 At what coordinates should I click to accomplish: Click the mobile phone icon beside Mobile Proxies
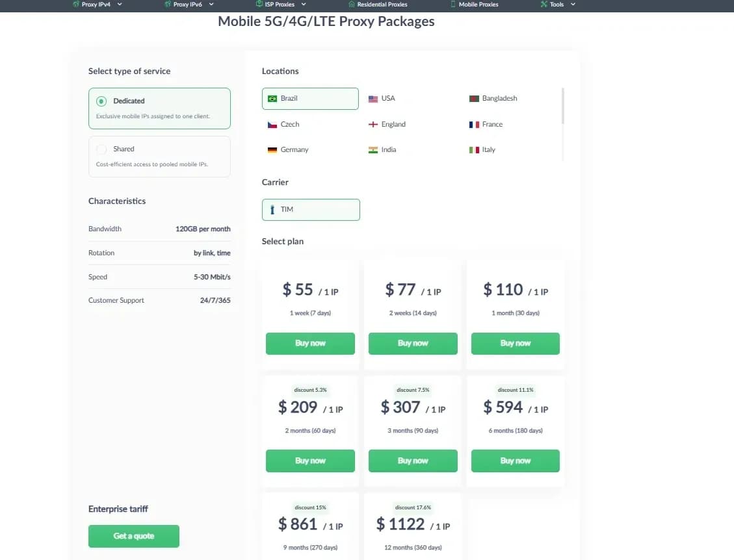click(x=451, y=5)
